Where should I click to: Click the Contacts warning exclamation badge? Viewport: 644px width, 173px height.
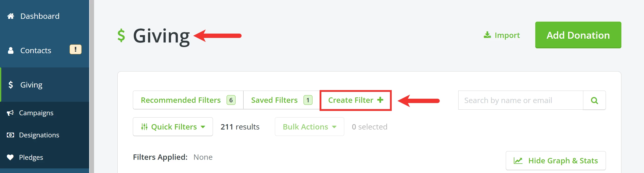(75, 49)
